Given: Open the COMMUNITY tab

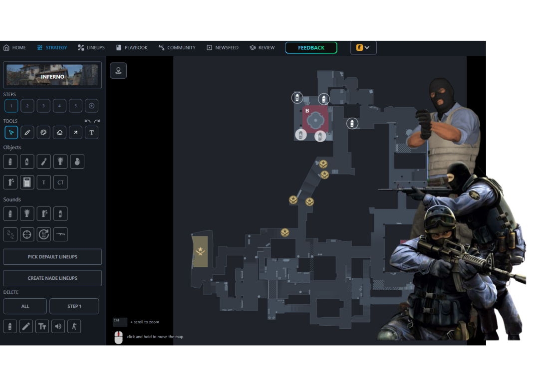Looking at the screenshot, I should click(x=177, y=47).
